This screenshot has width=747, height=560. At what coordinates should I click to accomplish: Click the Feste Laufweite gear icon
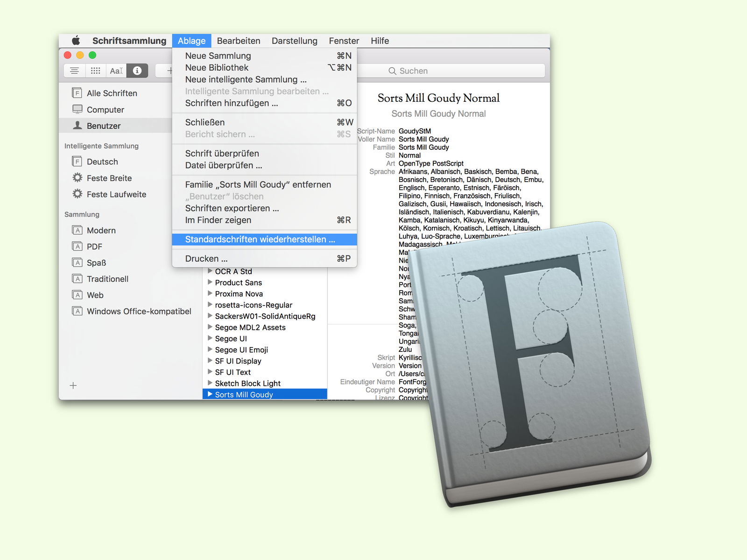(x=77, y=194)
